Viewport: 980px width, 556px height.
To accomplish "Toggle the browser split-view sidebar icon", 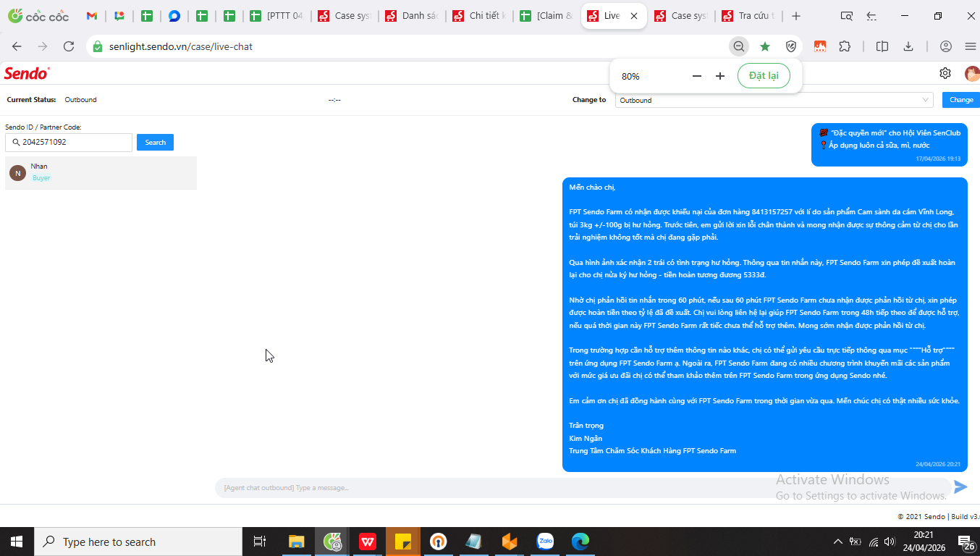I will [x=882, y=46].
